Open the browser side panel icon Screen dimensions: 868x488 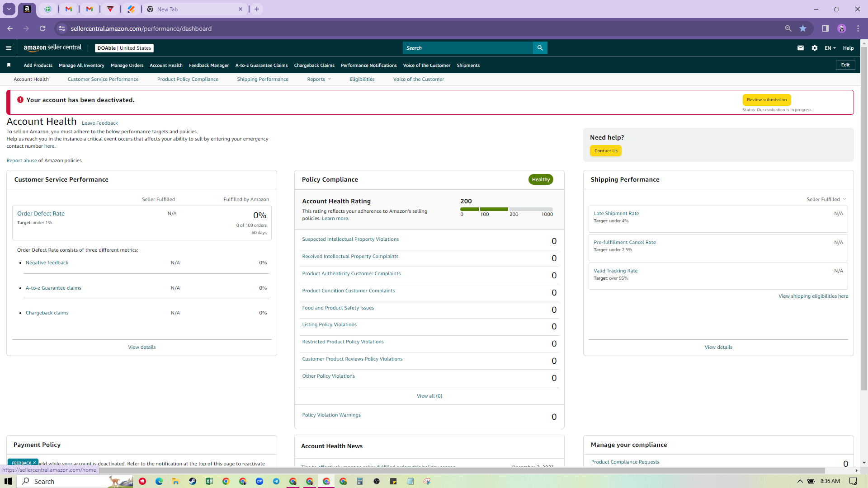click(x=825, y=28)
